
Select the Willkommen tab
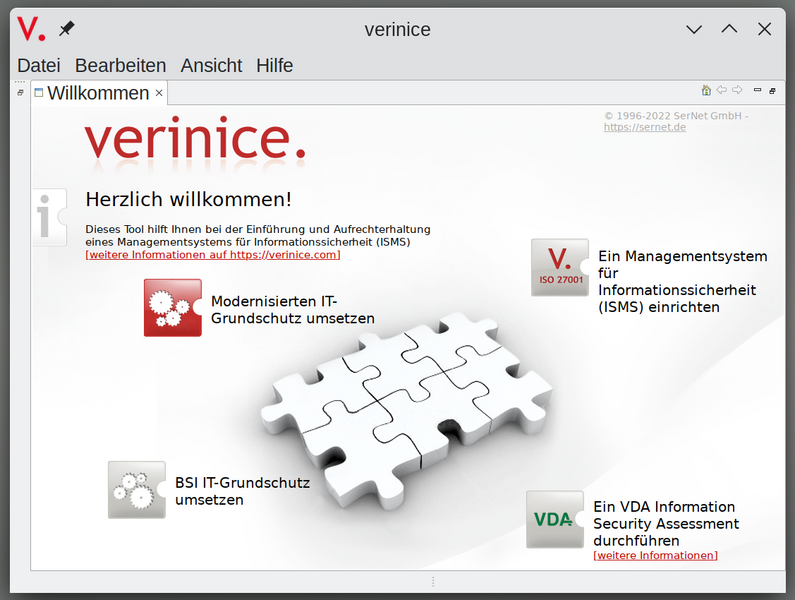(x=98, y=93)
